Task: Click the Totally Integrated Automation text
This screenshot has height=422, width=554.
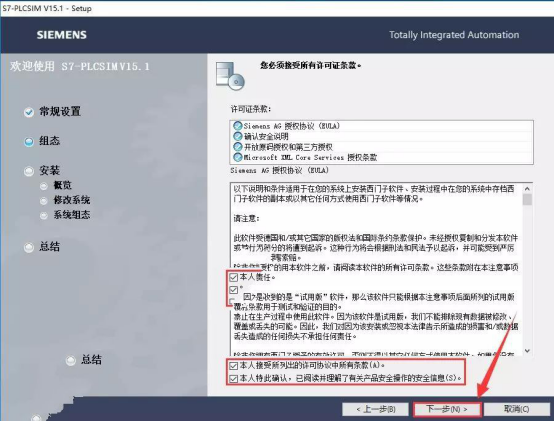Action: coord(454,35)
